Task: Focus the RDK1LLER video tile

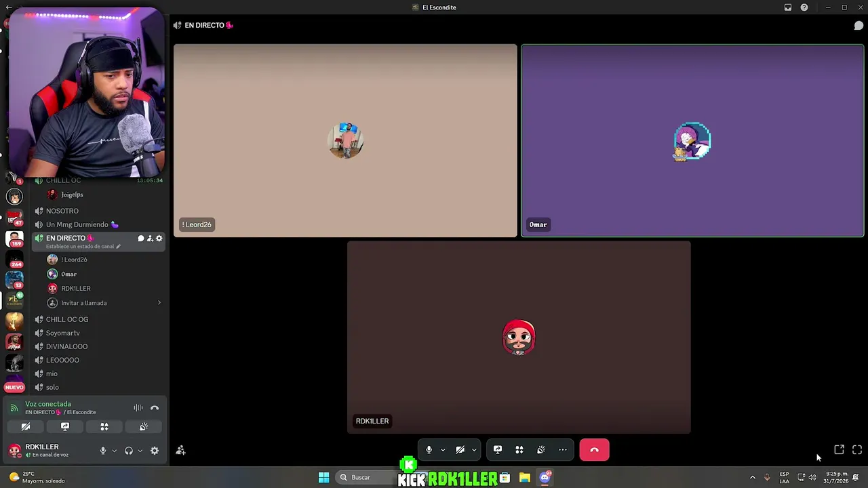Action: (519, 338)
